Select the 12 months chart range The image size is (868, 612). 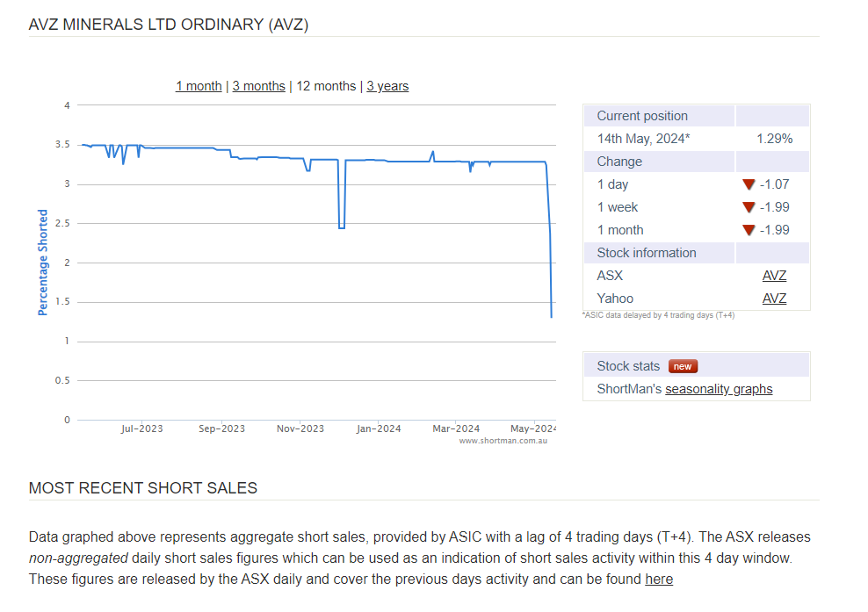(326, 86)
